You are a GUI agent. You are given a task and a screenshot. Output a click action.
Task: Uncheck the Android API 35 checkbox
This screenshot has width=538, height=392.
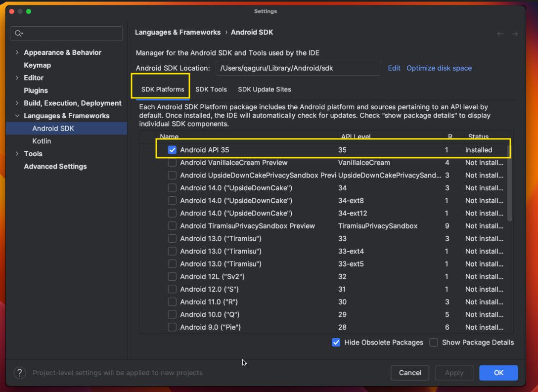(x=172, y=150)
